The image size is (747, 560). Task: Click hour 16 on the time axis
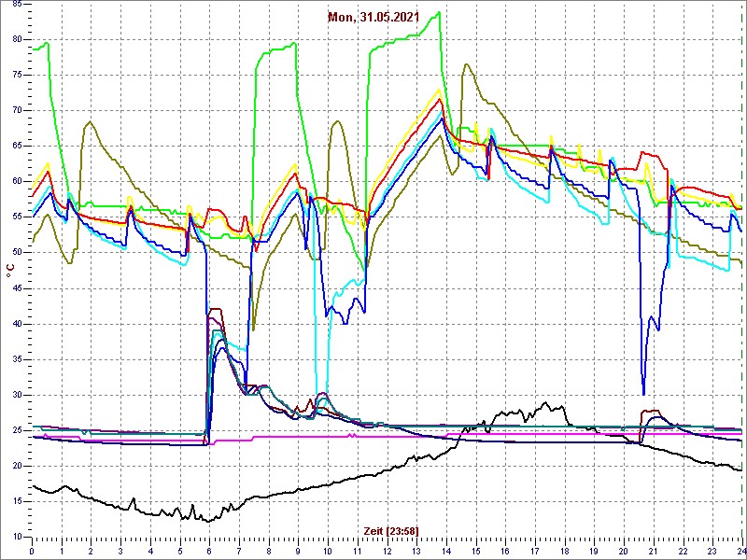[x=505, y=550]
